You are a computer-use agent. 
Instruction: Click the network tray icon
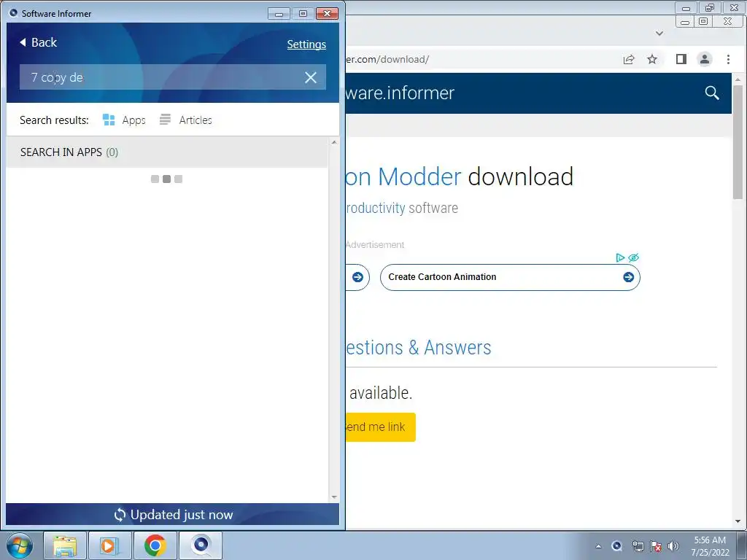coord(638,546)
